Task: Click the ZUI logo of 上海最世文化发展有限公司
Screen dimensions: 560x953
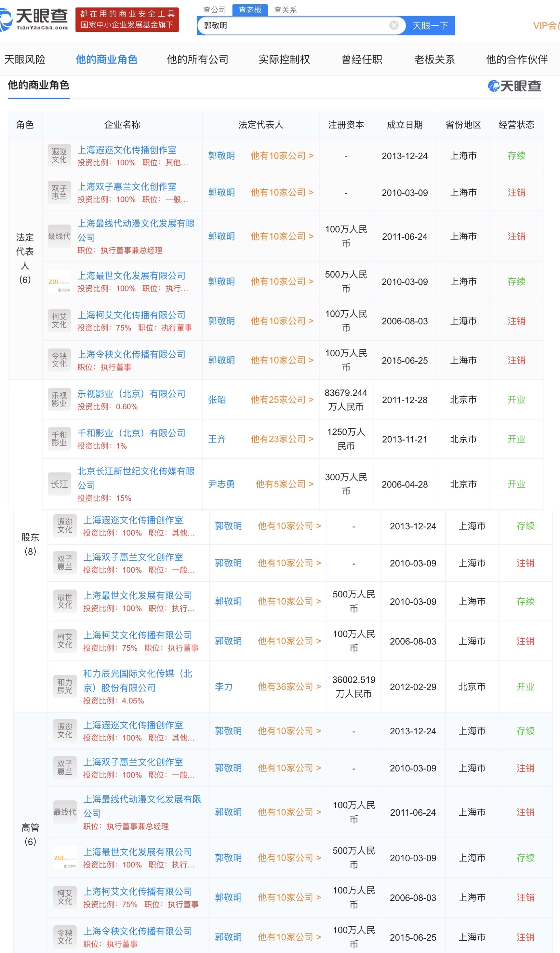Action: pos(59,281)
